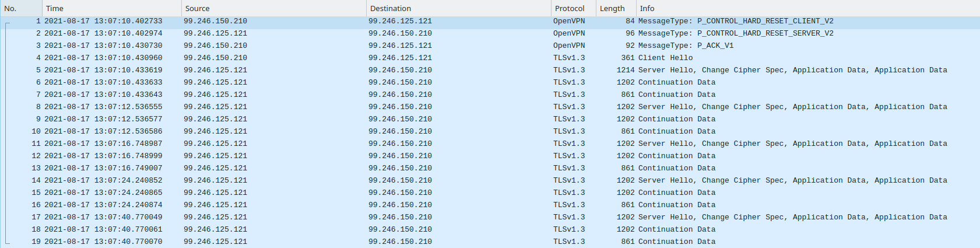Screen dimensions: 980x248
Task: Select packet 16 Continuation Data at 13:07:24.240874
Action: (x=676, y=205)
